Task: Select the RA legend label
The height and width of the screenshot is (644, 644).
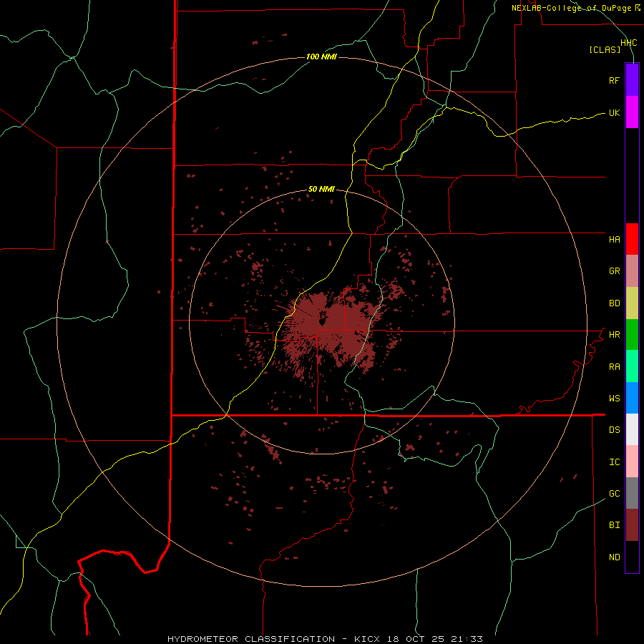Action: 614,367
